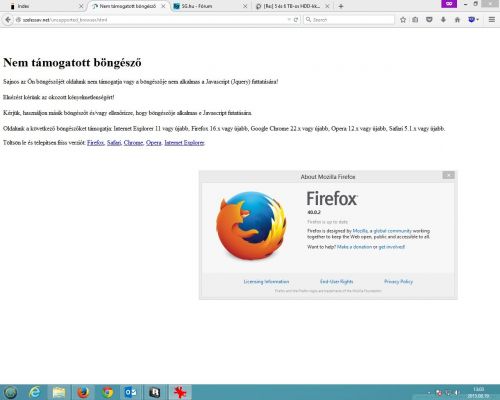Close the Index tab
The height and width of the screenshot is (400, 500).
pyautogui.click(x=81, y=6)
